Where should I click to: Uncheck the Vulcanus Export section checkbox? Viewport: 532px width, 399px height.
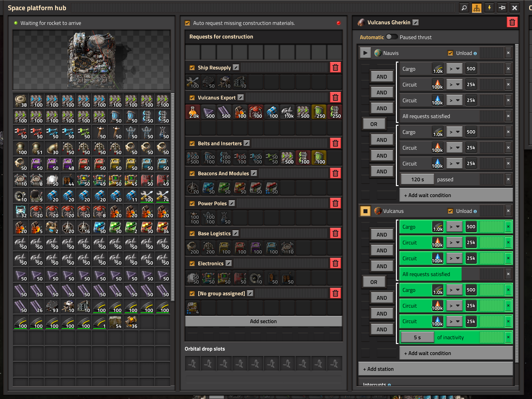pos(192,98)
